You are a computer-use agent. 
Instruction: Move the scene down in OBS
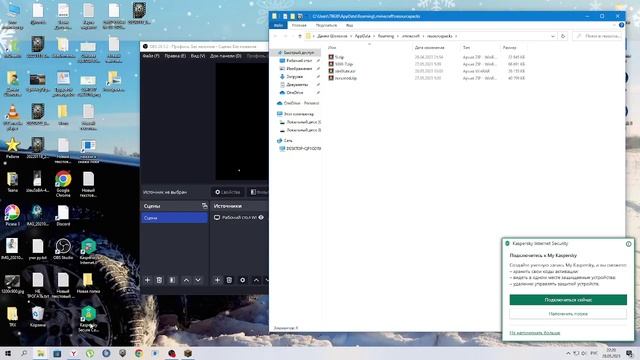point(198,280)
